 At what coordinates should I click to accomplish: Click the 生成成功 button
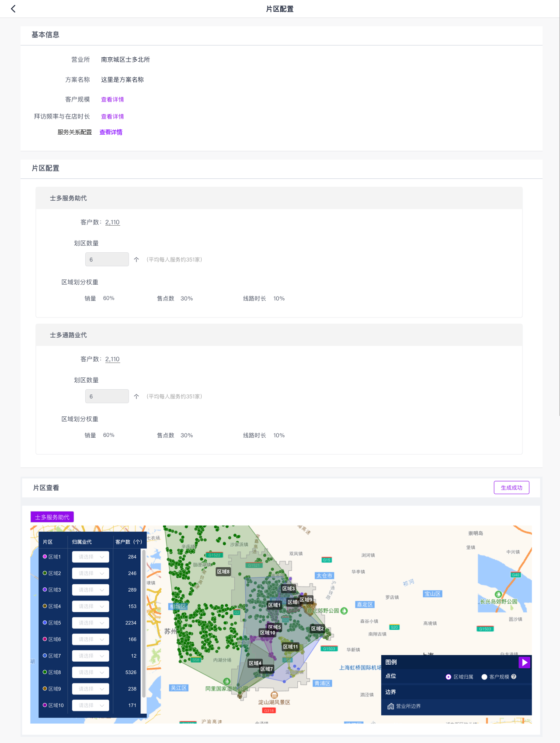[511, 488]
